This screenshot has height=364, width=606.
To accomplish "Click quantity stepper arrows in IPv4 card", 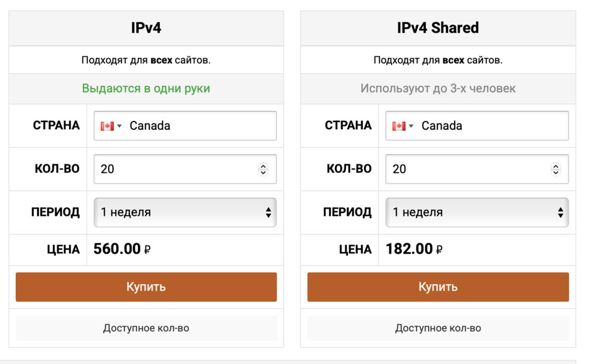I will click(x=263, y=169).
